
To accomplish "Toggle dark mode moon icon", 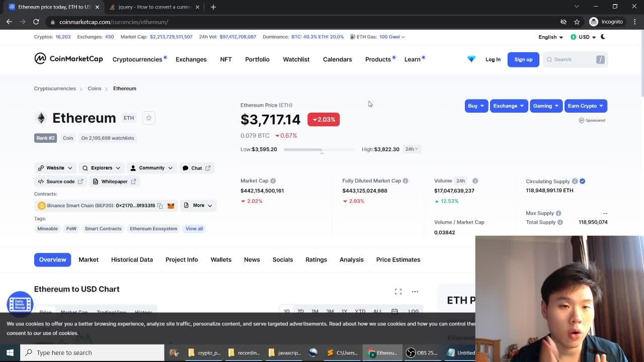I will coord(603,37).
